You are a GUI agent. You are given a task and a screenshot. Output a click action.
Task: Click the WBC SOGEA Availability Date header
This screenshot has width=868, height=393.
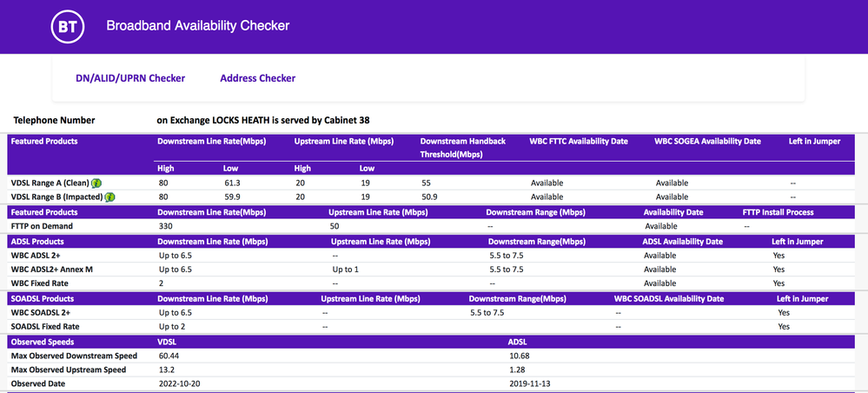click(707, 142)
